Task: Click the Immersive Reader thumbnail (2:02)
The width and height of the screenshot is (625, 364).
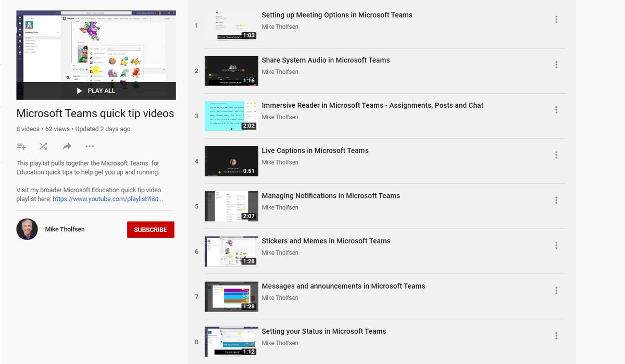Action: pos(231,116)
